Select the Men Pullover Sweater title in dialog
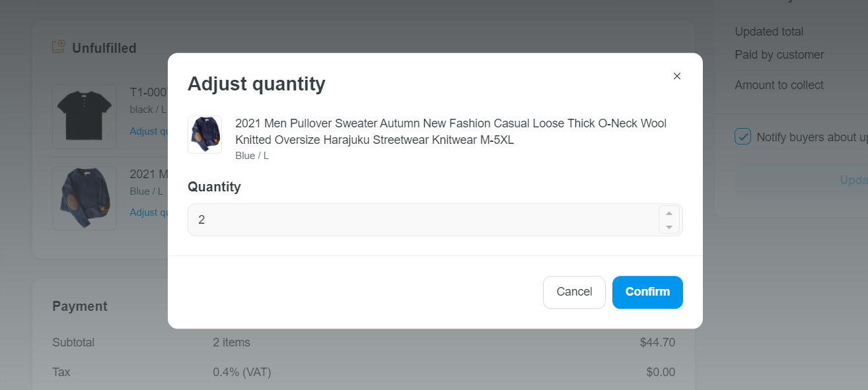Image resolution: width=868 pixels, height=390 pixels. tap(451, 131)
